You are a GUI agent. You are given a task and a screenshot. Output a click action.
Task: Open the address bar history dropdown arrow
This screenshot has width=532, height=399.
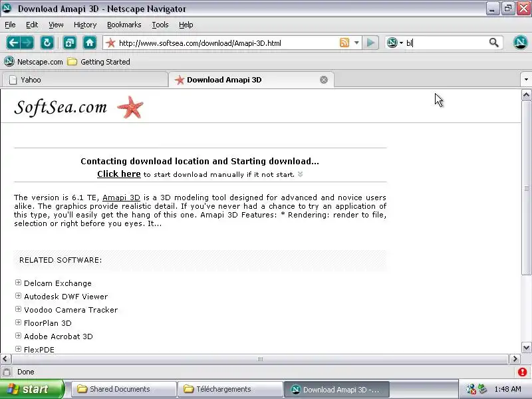[x=356, y=43]
